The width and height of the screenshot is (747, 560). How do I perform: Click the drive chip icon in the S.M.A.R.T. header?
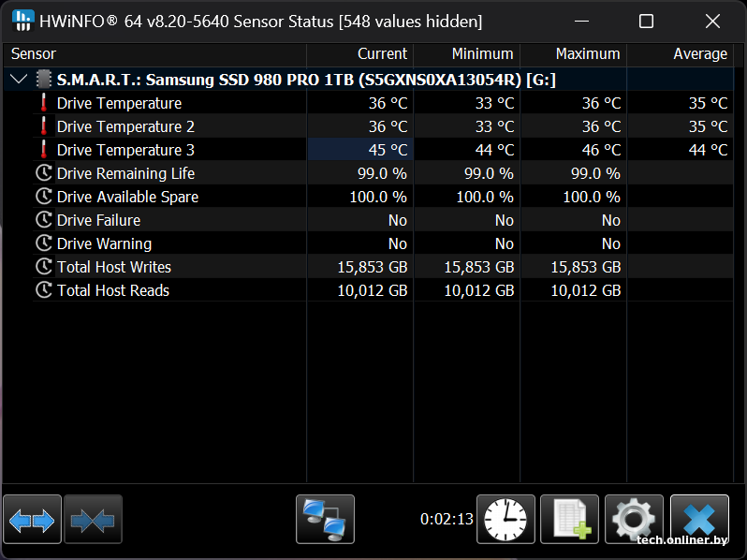click(x=44, y=79)
